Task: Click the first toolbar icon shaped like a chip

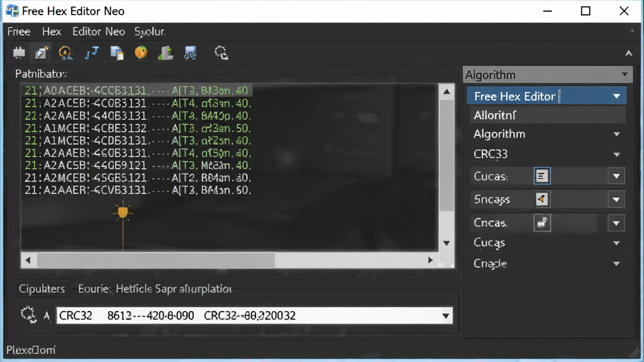Action: pos(19,53)
